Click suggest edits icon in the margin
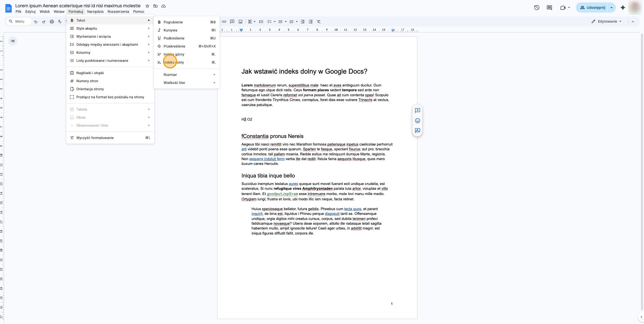 coord(417,130)
